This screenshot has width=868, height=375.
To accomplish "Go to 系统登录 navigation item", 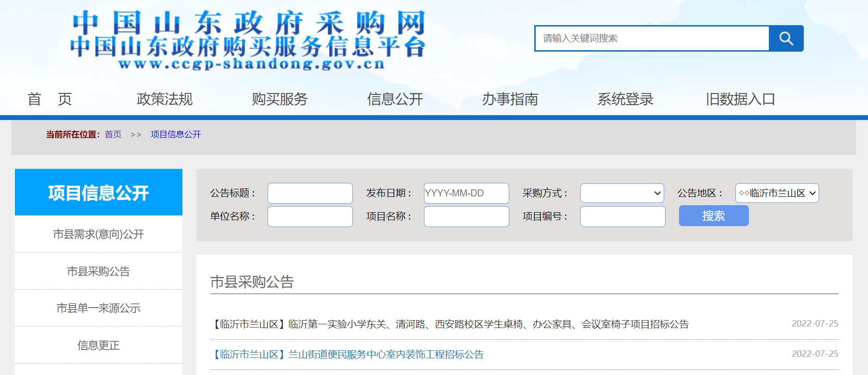I will pos(626,99).
